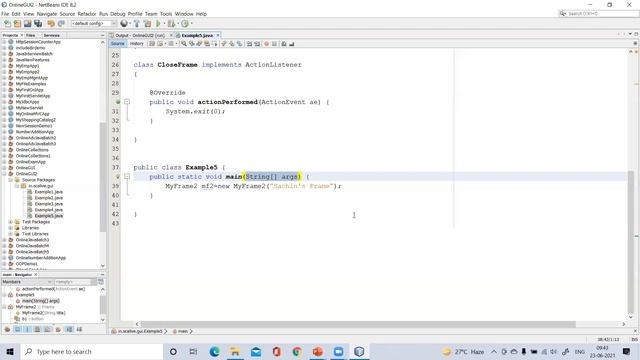640x360 pixels.
Task: Collapse the Source Packages node
Action: (11, 180)
